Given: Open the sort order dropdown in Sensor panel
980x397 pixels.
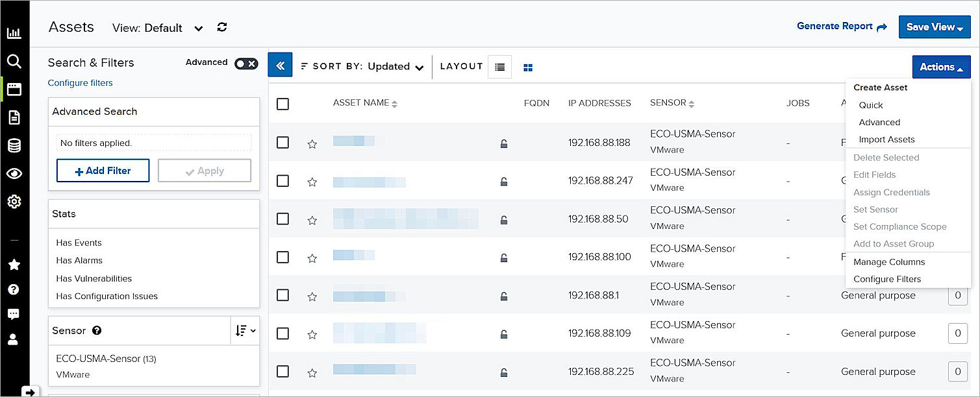Looking at the screenshot, I should (245, 330).
